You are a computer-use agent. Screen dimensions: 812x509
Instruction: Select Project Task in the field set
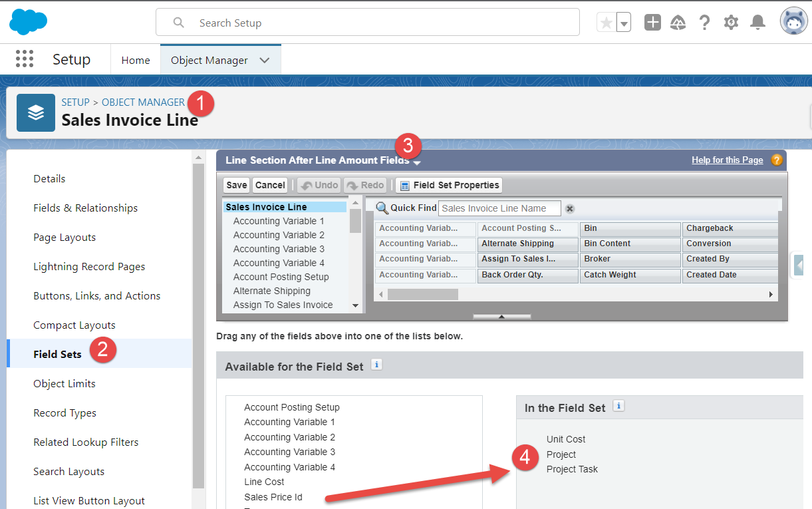point(572,469)
